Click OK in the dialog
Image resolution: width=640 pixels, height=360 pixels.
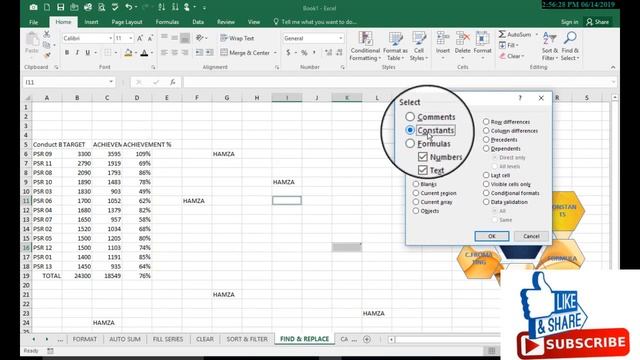point(492,236)
